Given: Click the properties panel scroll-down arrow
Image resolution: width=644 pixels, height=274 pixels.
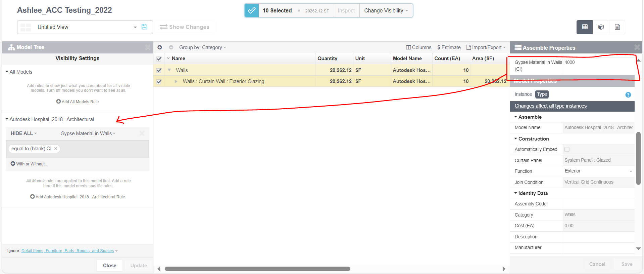Looking at the screenshot, I should point(638,249).
